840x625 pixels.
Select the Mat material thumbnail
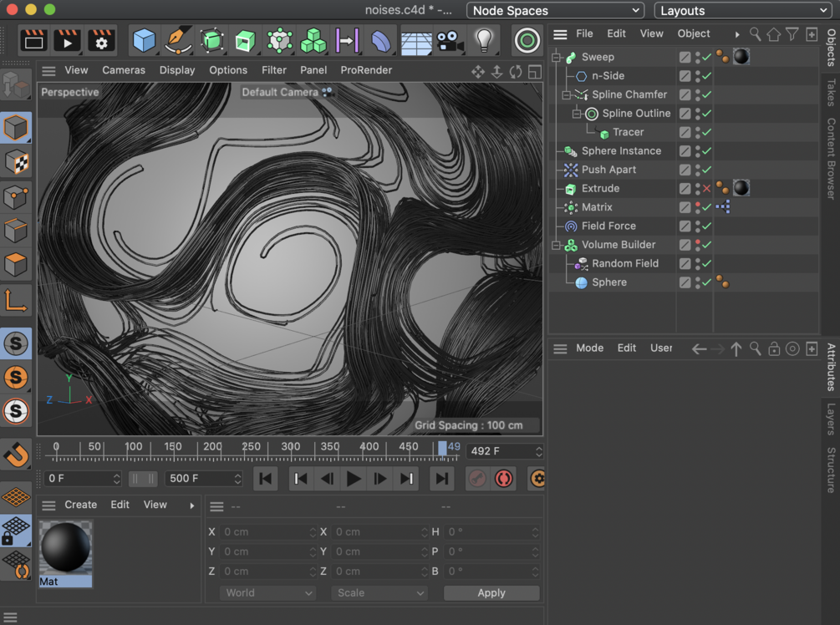65,549
